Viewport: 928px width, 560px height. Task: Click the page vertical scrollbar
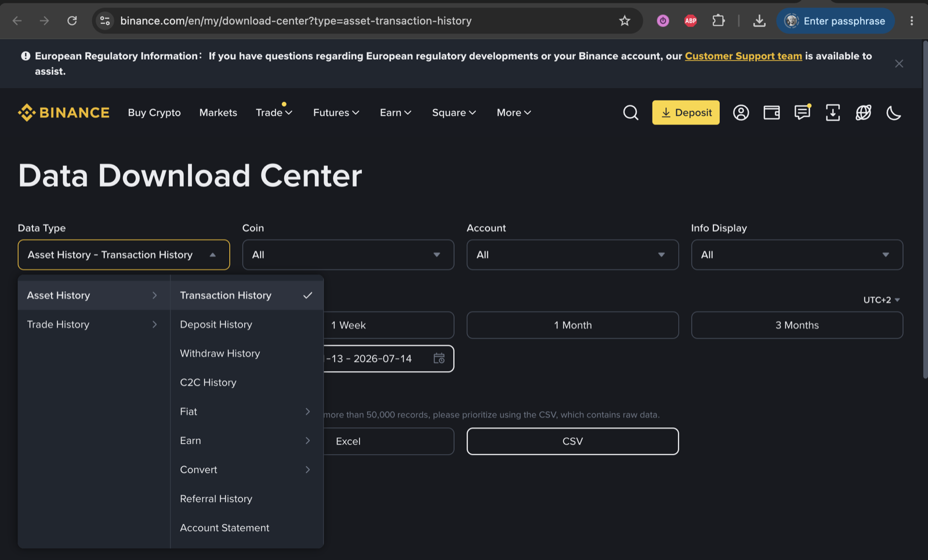point(925,209)
